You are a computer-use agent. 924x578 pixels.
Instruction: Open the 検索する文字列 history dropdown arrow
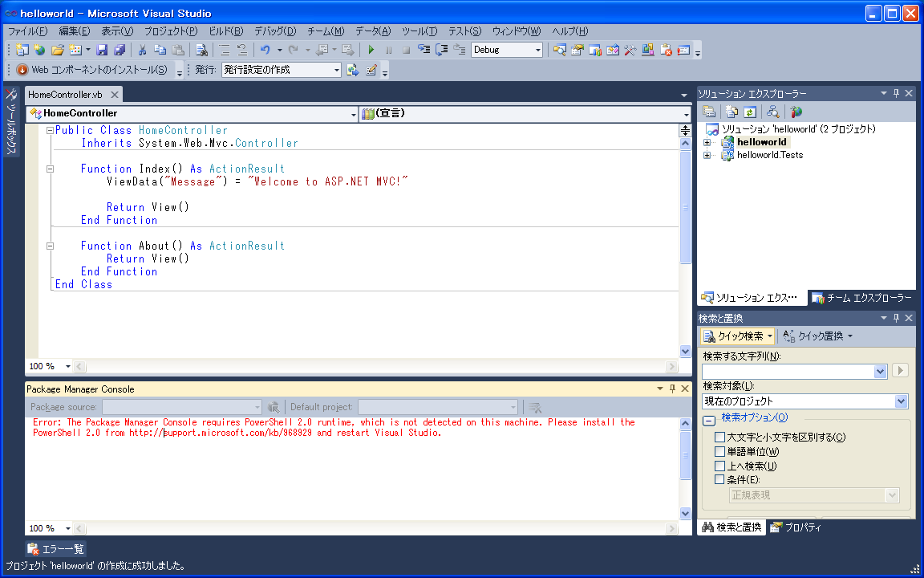click(881, 372)
